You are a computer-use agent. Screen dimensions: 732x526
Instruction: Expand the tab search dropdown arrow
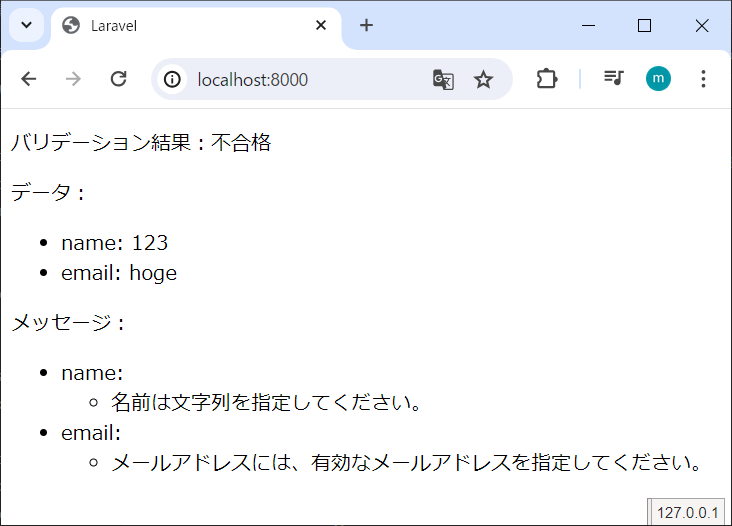pyautogui.click(x=27, y=25)
